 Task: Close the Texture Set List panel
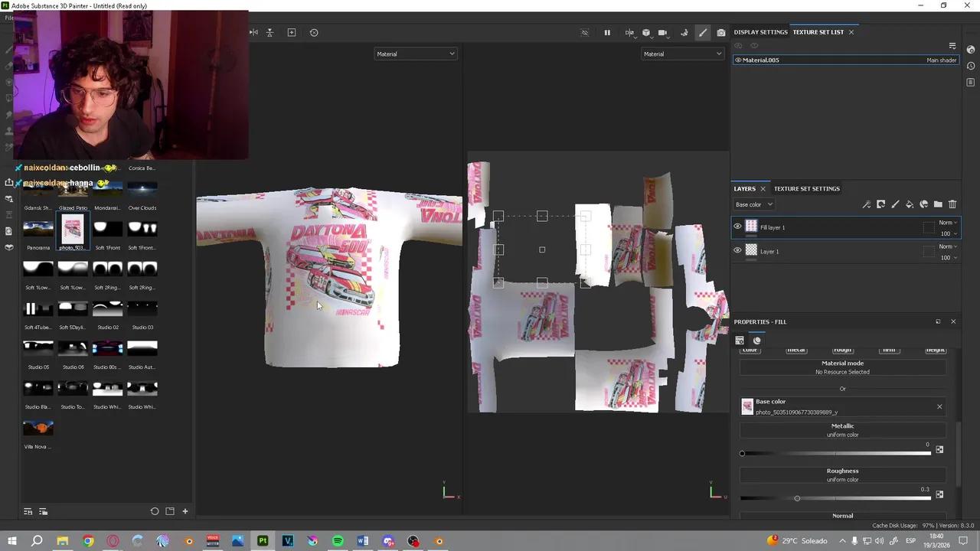click(851, 32)
